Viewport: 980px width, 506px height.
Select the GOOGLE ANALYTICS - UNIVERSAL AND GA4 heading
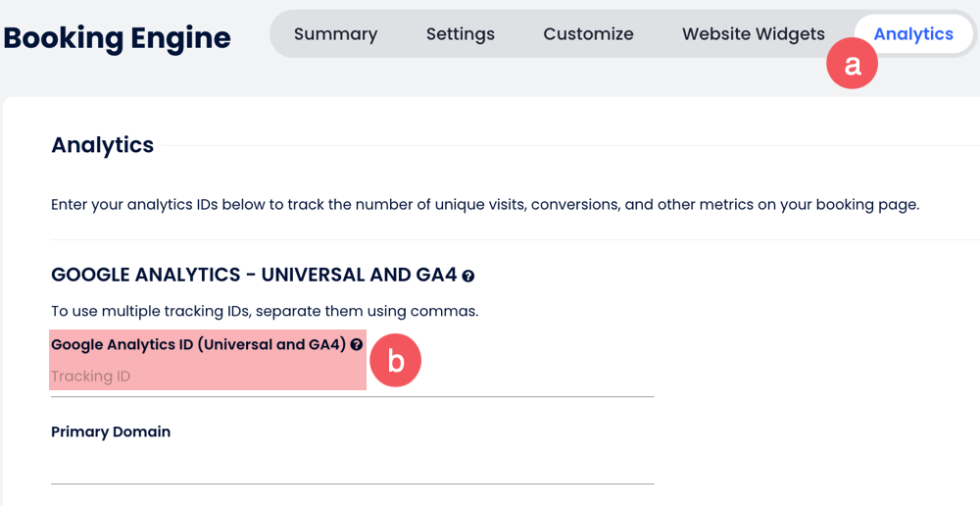coord(254,275)
